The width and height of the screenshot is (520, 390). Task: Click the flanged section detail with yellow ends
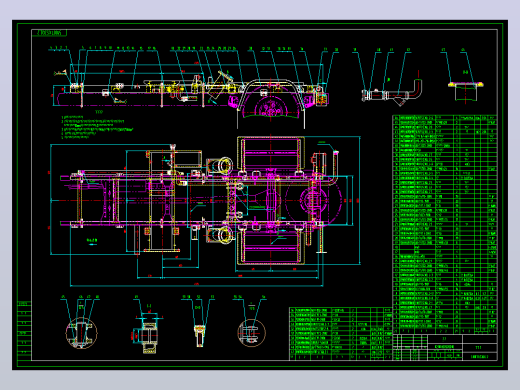466,90
